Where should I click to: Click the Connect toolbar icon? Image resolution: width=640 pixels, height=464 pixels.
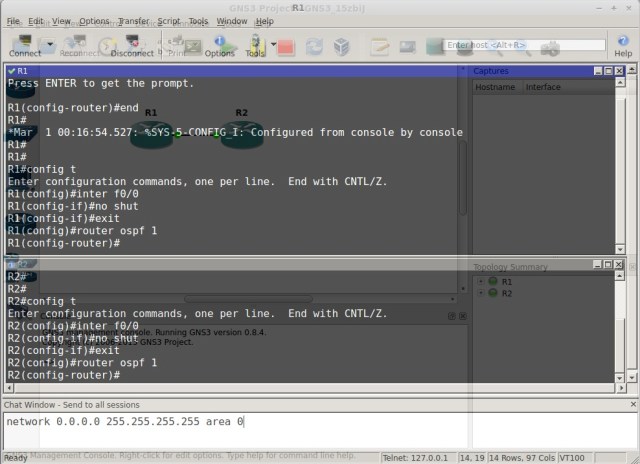24,45
